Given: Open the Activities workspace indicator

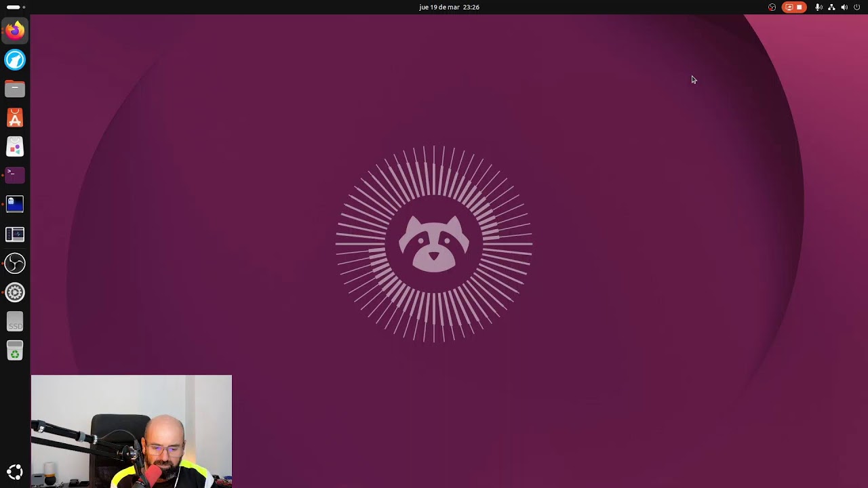Looking at the screenshot, I should (16, 7).
